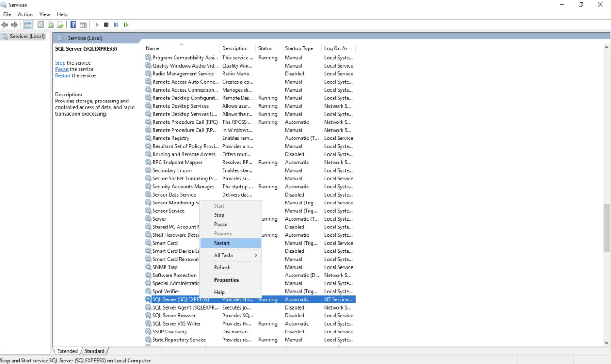Image resolution: width=611 pixels, height=364 pixels.
Task: Click the gear icon beside RPC Endpoint Mapper
Action: [x=148, y=163]
